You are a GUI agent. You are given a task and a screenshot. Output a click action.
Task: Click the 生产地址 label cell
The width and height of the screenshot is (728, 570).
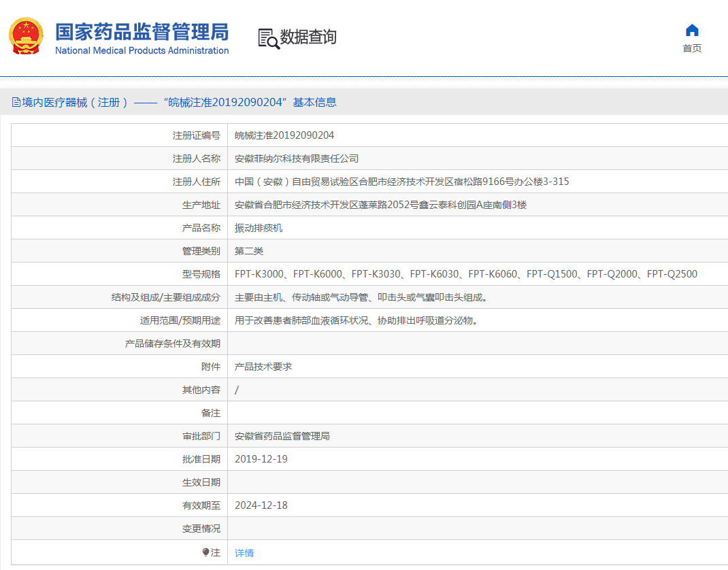coord(119,205)
